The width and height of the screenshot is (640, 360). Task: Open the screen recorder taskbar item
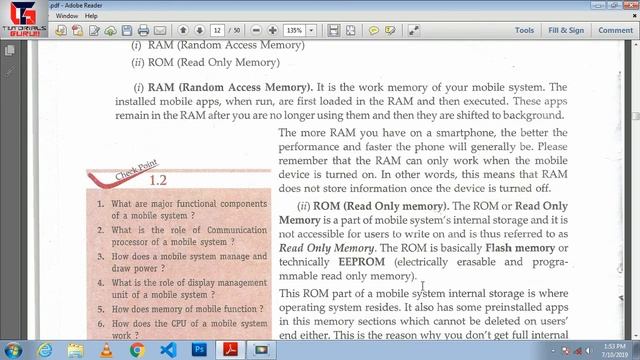pos(261,350)
